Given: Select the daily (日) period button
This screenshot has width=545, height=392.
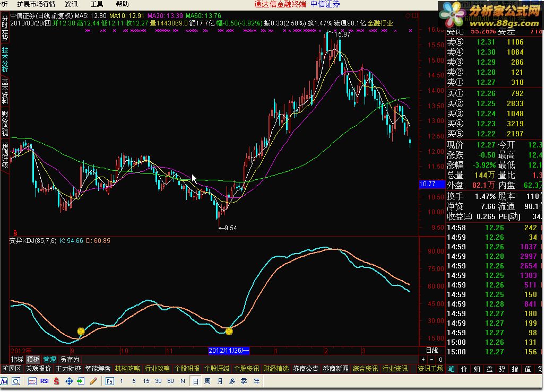Looking at the screenshot, I should tap(195, 381).
